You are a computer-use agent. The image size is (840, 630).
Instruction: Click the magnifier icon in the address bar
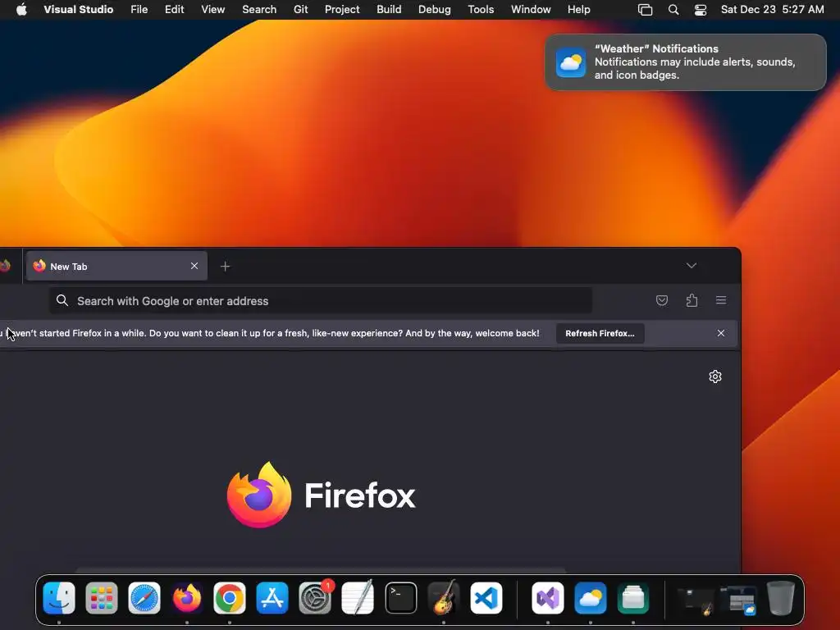pyautogui.click(x=62, y=300)
